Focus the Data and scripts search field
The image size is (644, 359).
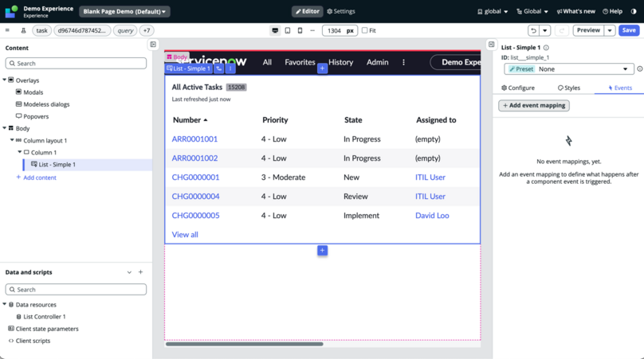(76, 289)
